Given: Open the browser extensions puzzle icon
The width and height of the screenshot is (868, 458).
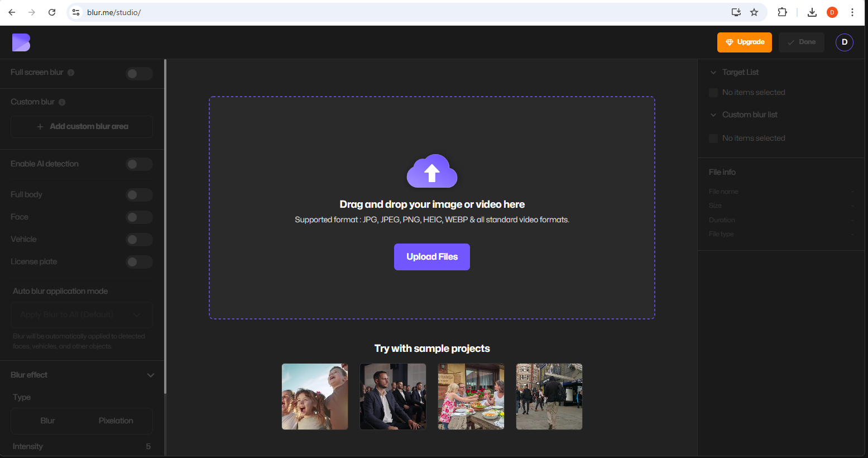Looking at the screenshot, I should click(782, 12).
